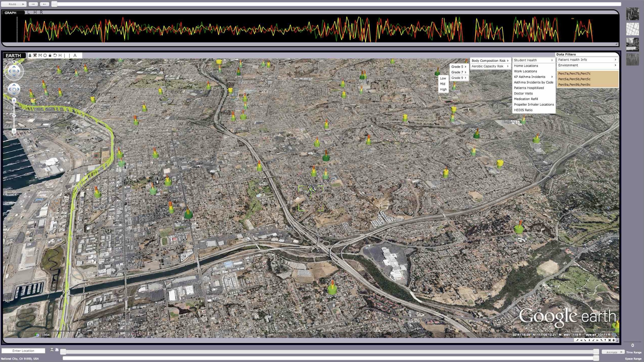Image resolution: width=644 pixels, height=362 pixels.
Task: Choose High under Grade 9
Action: 443,89
